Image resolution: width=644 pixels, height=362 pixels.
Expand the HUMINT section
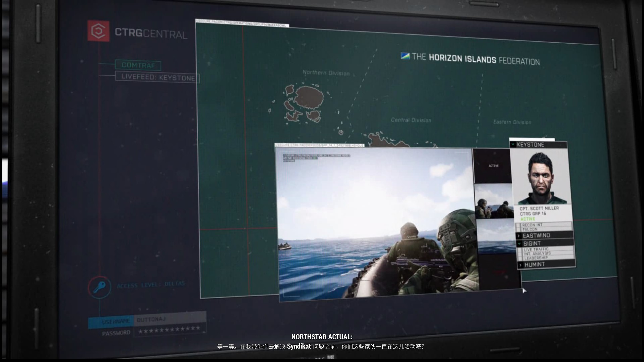(x=547, y=264)
